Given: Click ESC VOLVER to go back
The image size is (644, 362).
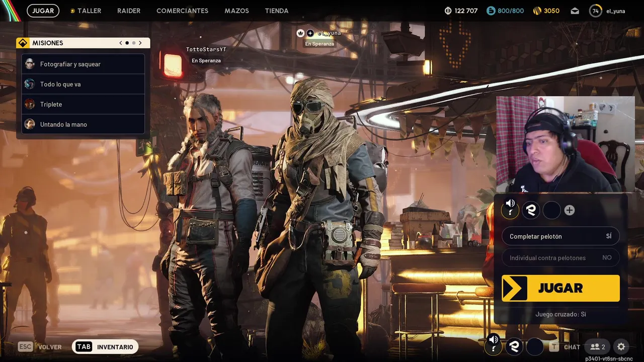Looking at the screenshot, I should click(40, 347).
